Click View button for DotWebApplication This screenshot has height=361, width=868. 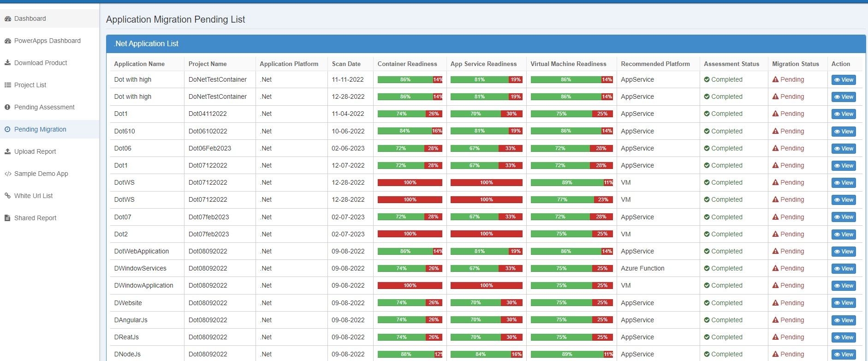pos(844,252)
